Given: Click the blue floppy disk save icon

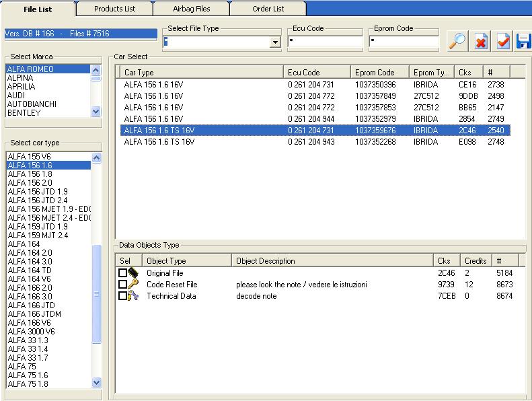Looking at the screenshot, I should pos(523,42).
